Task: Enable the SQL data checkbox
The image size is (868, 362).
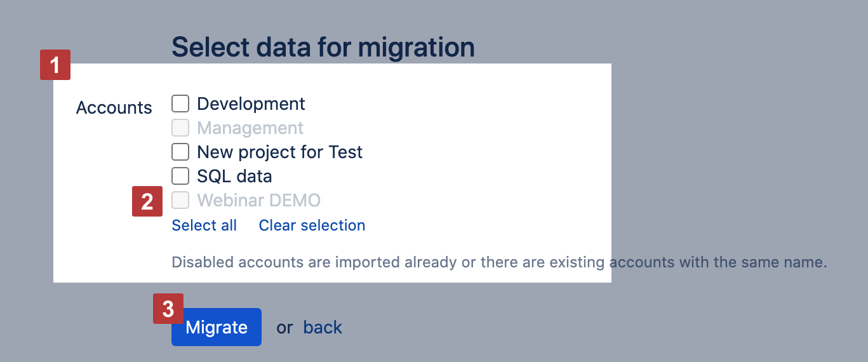Action: pos(180,176)
